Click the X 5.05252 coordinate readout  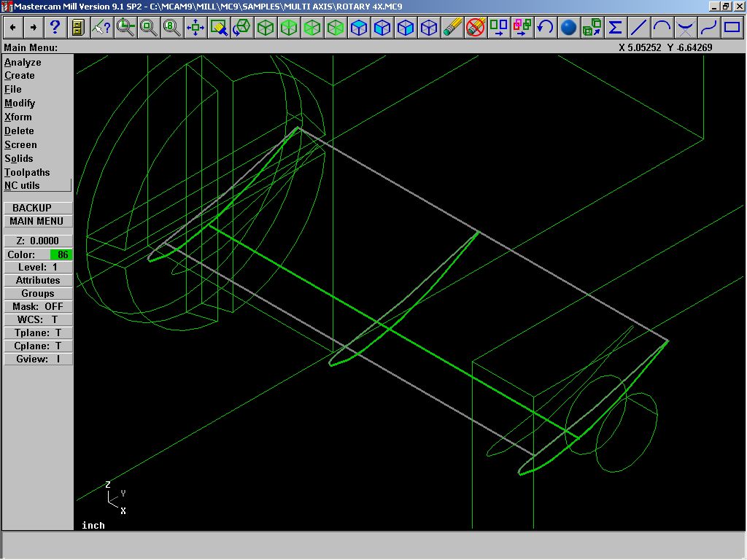640,47
